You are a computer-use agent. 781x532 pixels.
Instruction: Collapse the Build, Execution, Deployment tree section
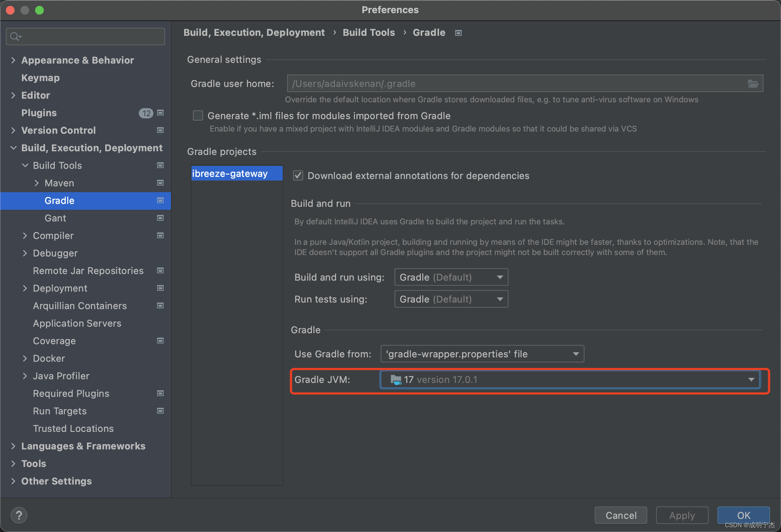point(13,148)
